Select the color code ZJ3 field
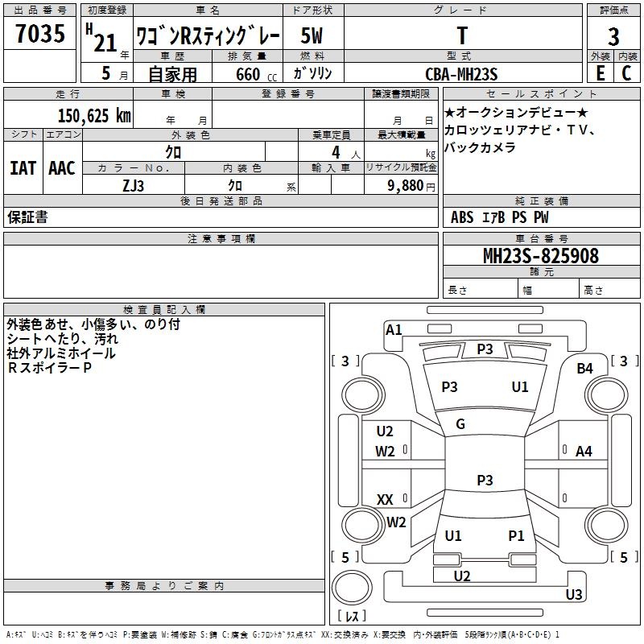The height and width of the screenshot is (644, 644). point(134,184)
